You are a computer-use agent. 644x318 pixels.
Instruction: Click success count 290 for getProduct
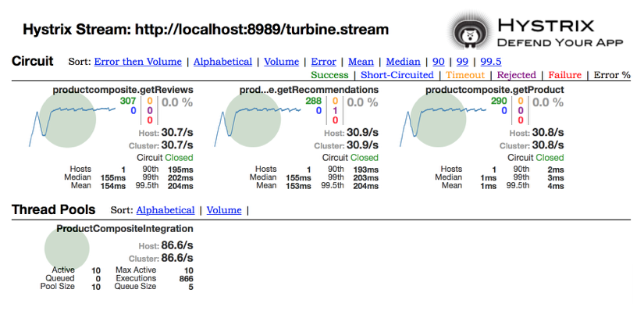point(499,102)
